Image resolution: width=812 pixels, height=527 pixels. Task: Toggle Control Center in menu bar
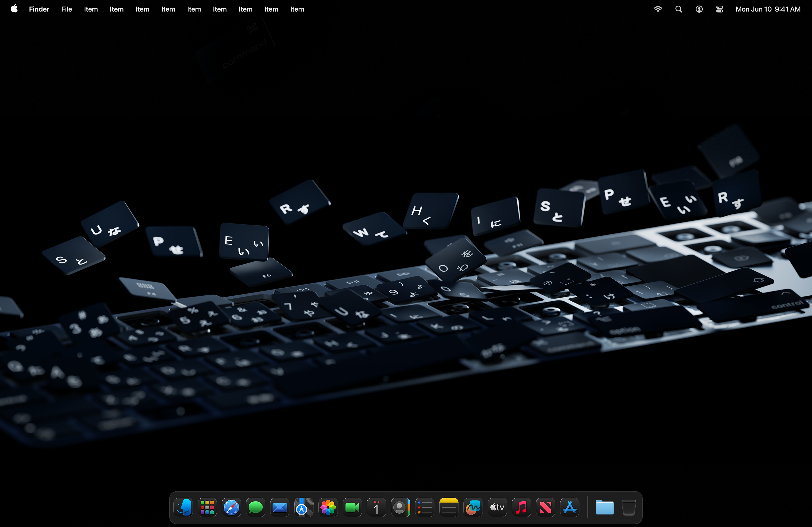coord(720,9)
